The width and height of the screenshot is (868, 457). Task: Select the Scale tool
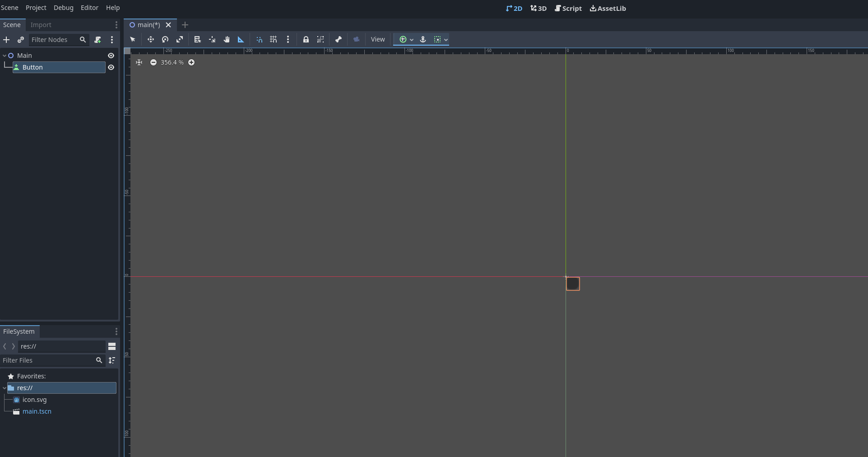click(x=179, y=40)
